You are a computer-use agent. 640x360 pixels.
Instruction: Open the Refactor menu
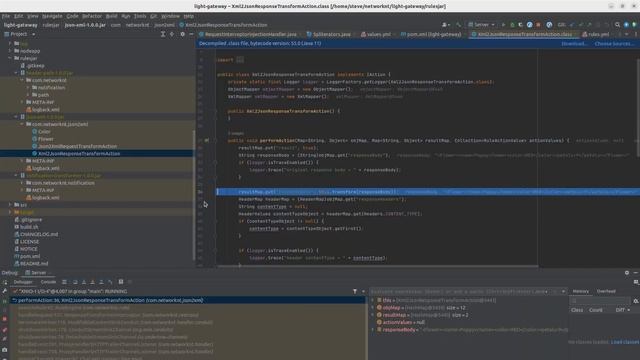pos(92,16)
